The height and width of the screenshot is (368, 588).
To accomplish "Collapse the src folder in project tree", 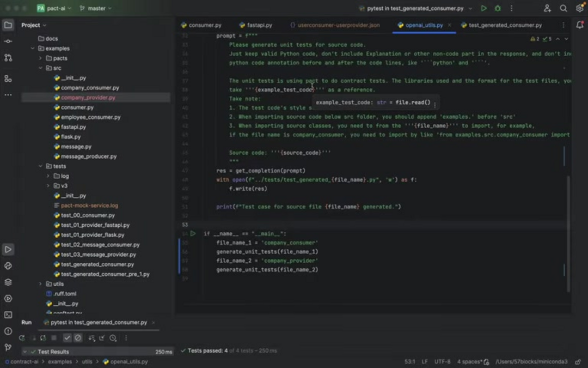I will coord(40,68).
